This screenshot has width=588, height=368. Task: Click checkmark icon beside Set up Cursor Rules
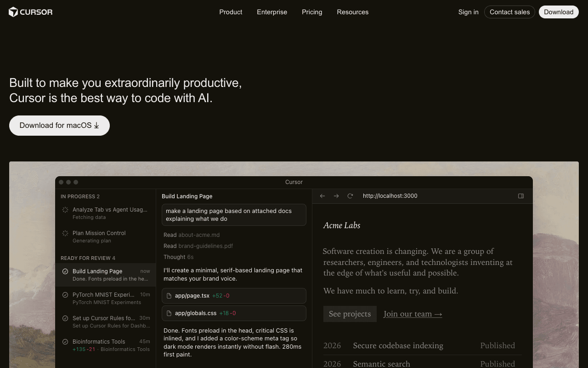(x=65, y=318)
